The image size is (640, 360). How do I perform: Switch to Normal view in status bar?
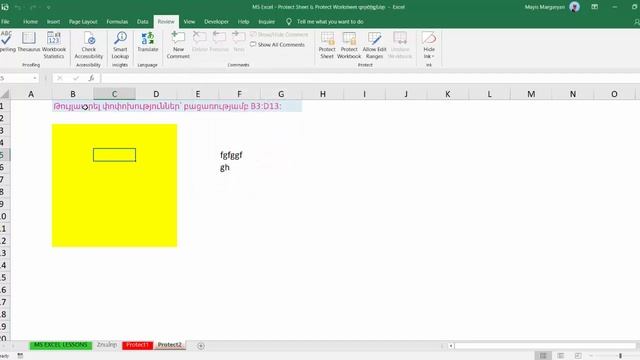point(543,356)
